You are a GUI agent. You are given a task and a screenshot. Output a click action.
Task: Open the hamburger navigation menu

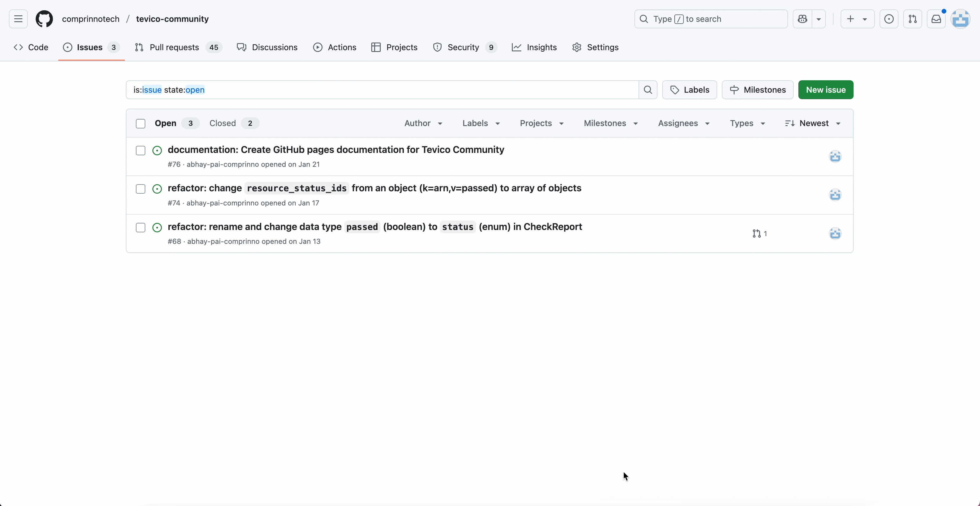(x=18, y=19)
